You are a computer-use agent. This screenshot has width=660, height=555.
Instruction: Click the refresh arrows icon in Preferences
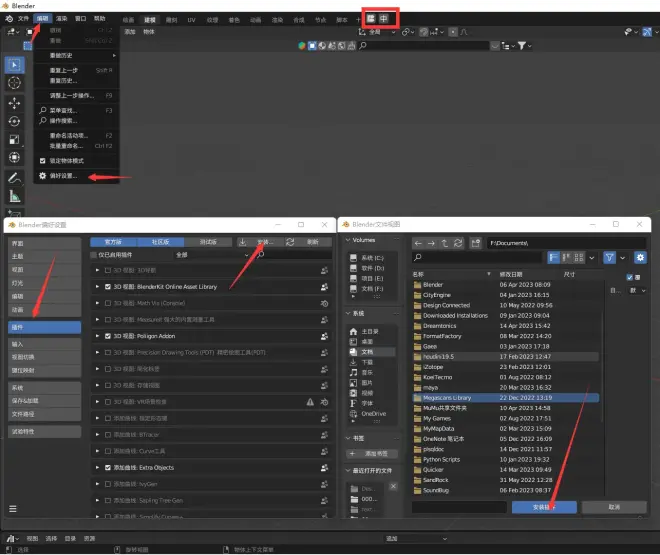pyautogui.click(x=290, y=242)
